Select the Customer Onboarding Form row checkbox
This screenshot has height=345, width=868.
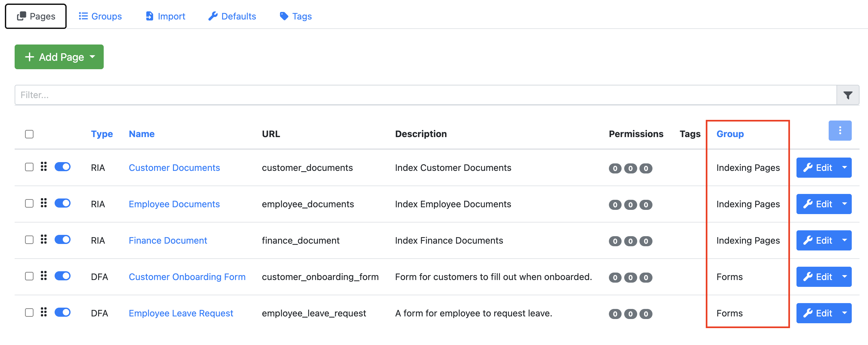(29, 276)
